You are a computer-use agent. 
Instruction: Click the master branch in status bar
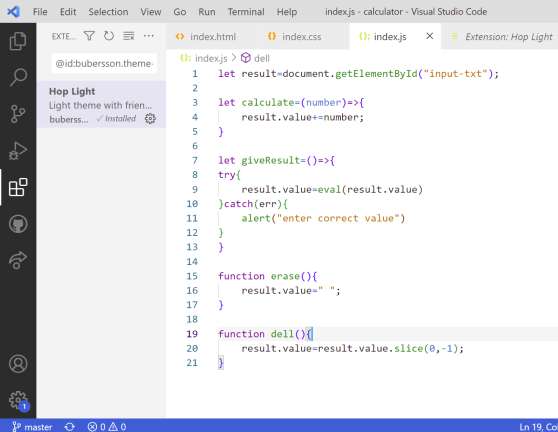click(32, 426)
